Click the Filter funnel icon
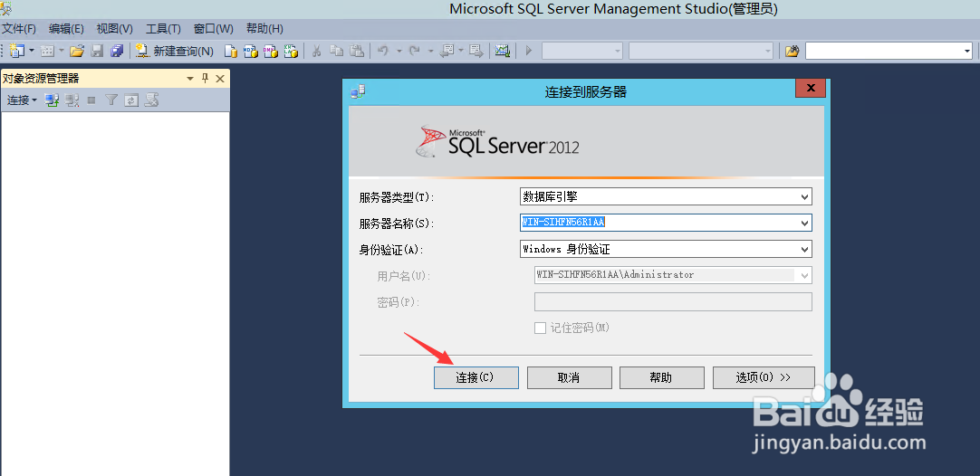Screen dimensions: 980x476 111,100
